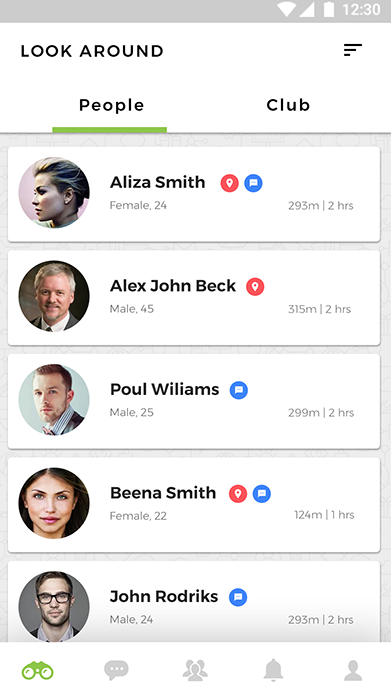Open the friends group icon in bottom bar
391x697 pixels.
click(x=195, y=670)
